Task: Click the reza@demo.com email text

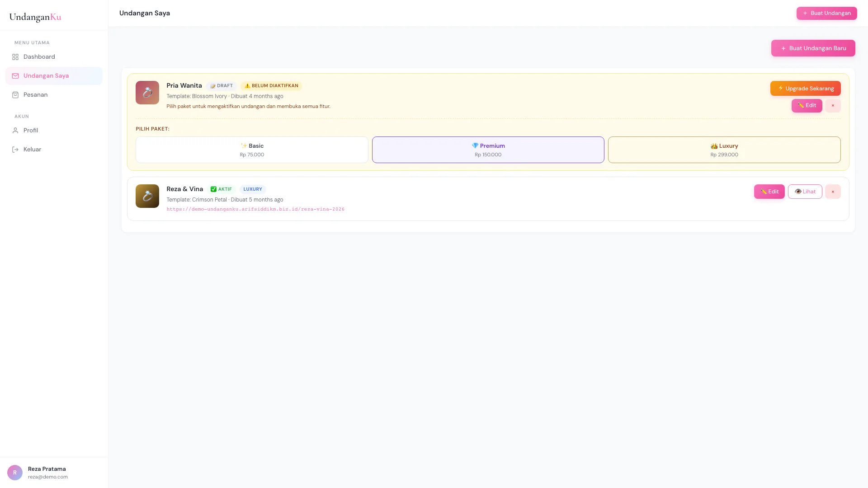Action: click(x=48, y=477)
